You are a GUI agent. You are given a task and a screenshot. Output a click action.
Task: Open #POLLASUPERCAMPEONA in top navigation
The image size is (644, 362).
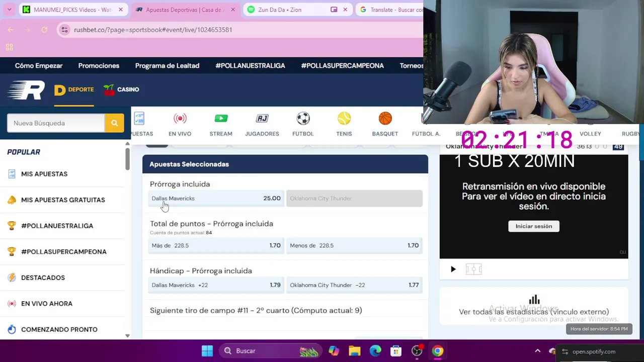(342, 66)
